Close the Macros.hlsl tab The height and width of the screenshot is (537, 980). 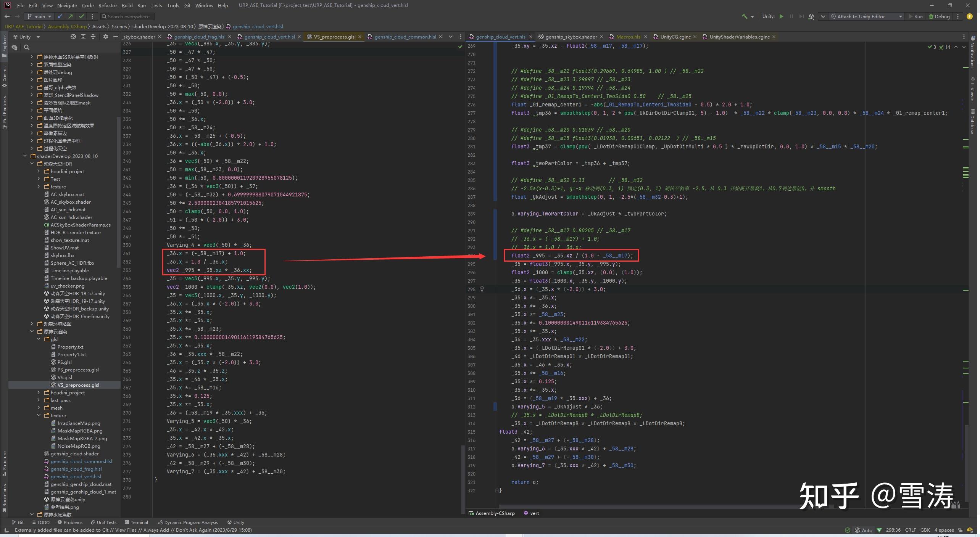point(646,37)
